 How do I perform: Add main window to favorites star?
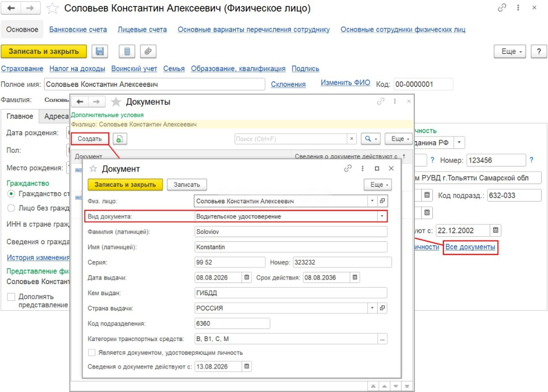coord(52,8)
